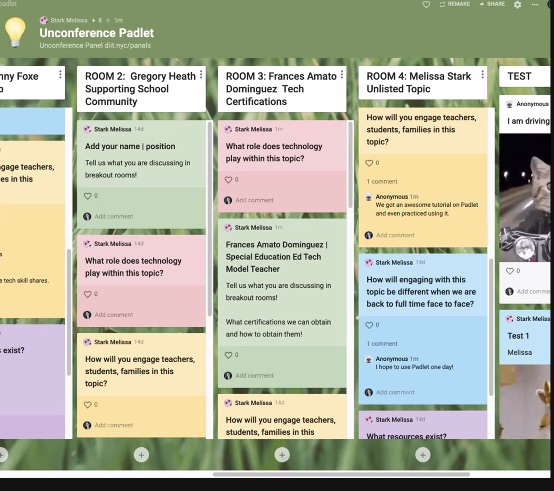Add comment under 'I hope to use Padlet' comment
Viewport: 554px width, 491px height.
[395, 392]
